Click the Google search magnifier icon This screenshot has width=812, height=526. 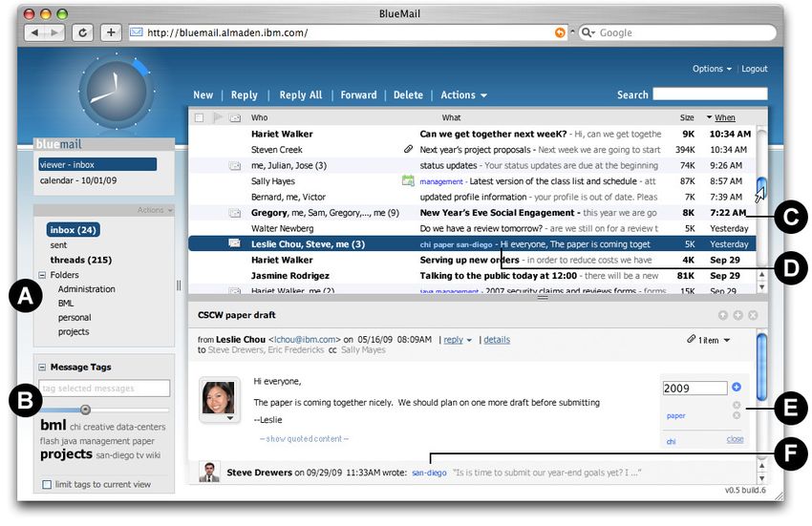click(587, 32)
